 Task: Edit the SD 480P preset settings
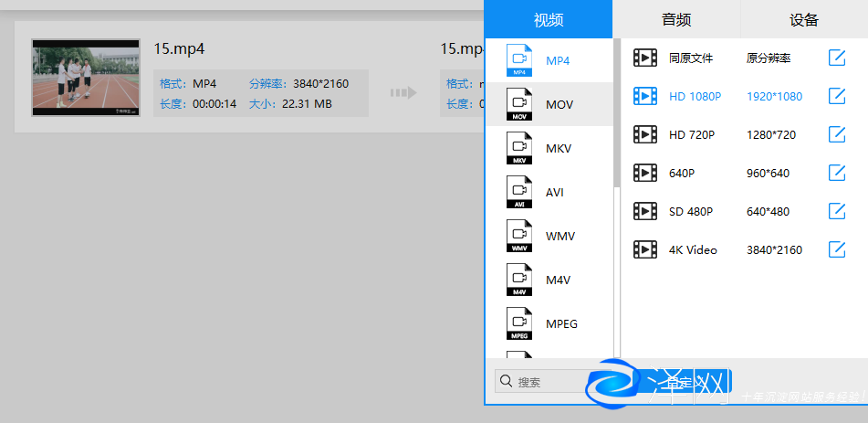(836, 211)
